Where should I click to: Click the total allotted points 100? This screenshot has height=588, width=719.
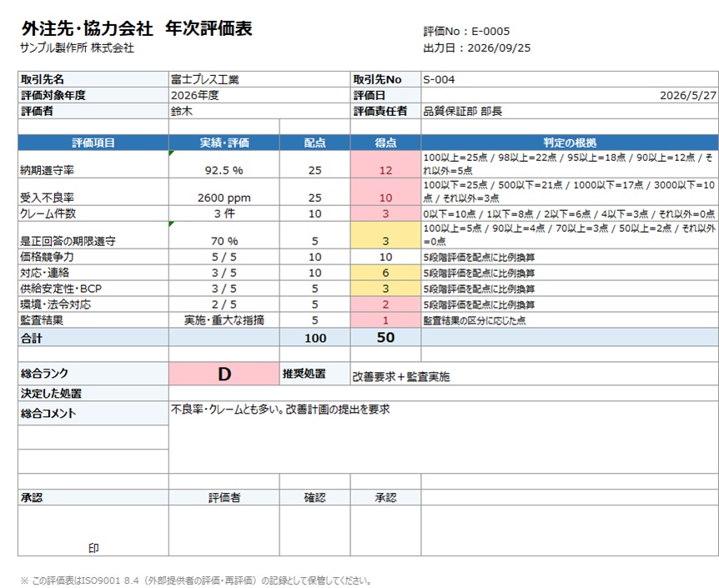(315, 338)
